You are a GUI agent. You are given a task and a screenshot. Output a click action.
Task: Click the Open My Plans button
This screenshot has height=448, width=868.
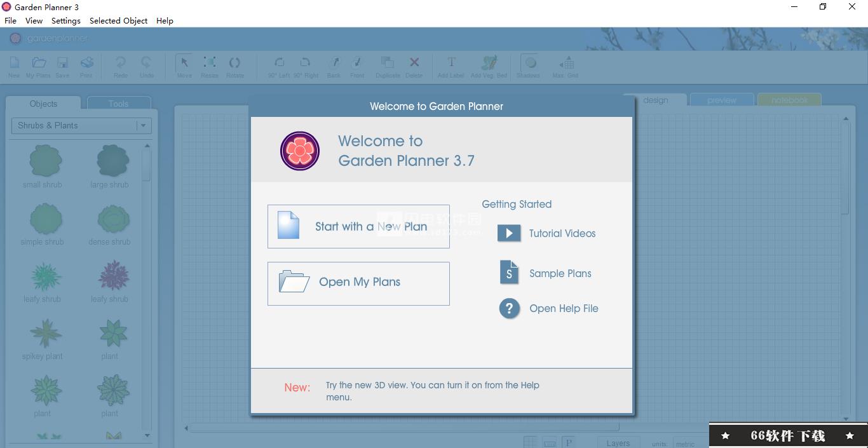point(358,283)
